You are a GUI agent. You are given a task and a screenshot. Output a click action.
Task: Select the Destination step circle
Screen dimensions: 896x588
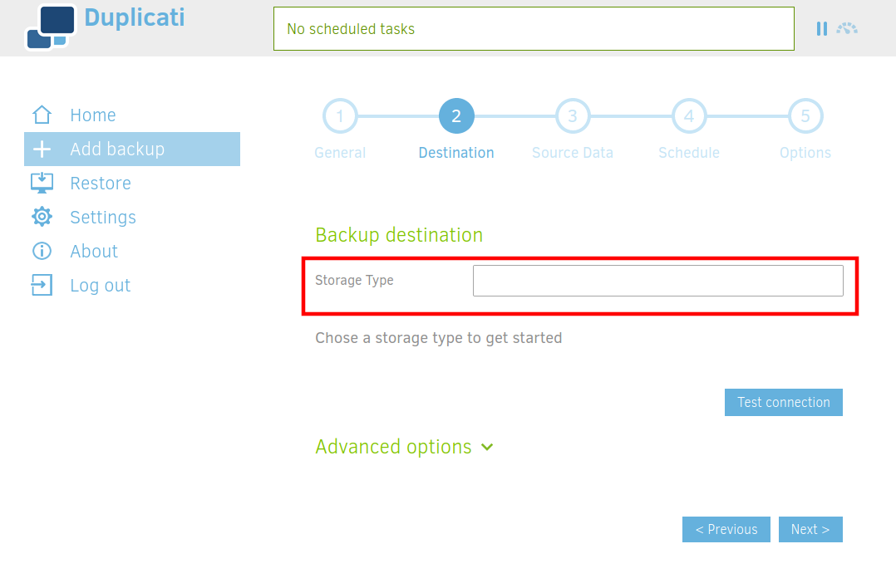[x=455, y=115]
